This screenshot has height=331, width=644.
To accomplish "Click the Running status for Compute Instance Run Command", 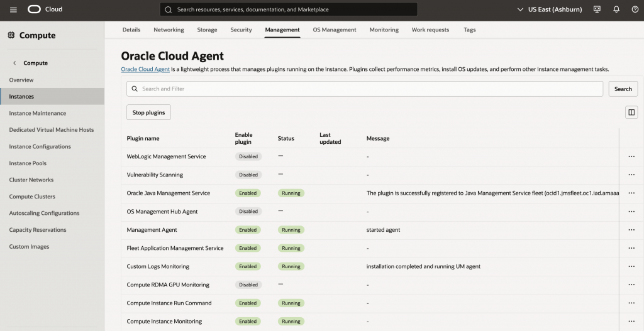I will coord(291,303).
